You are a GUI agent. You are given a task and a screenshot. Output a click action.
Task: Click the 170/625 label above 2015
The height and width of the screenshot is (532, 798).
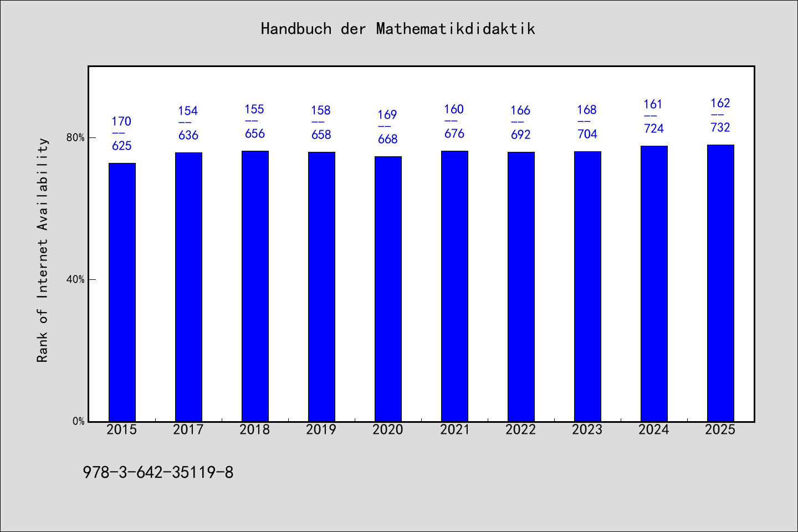pyautogui.click(x=122, y=134)
